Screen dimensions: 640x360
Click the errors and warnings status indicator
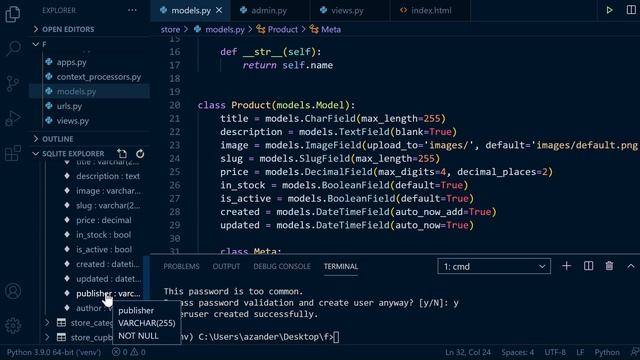(129, 352)
